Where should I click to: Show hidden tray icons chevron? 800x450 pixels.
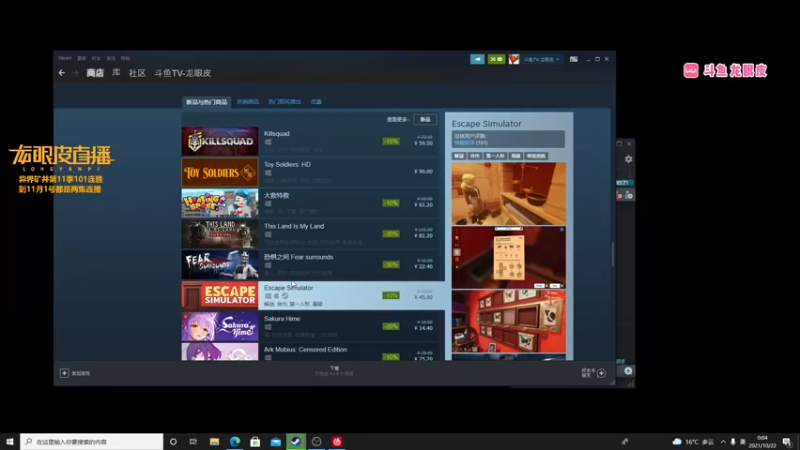click(x=723, y=442)
